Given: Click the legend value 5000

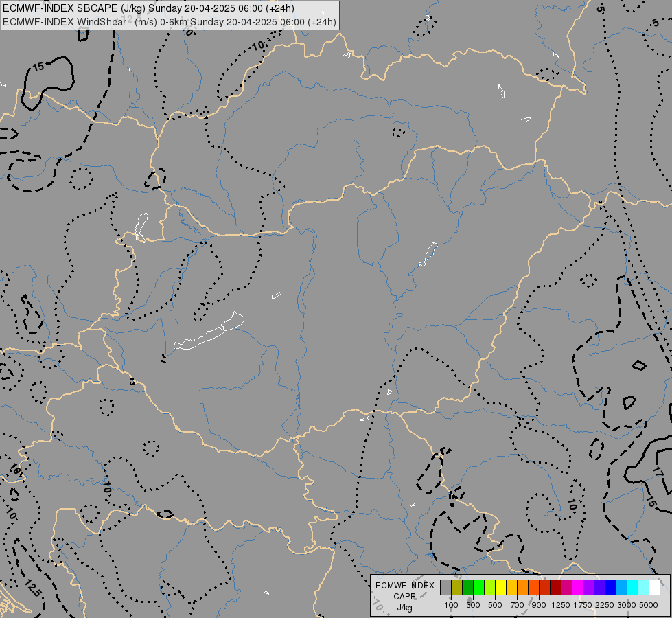Looking at the screenshot, I should [649, 605].
